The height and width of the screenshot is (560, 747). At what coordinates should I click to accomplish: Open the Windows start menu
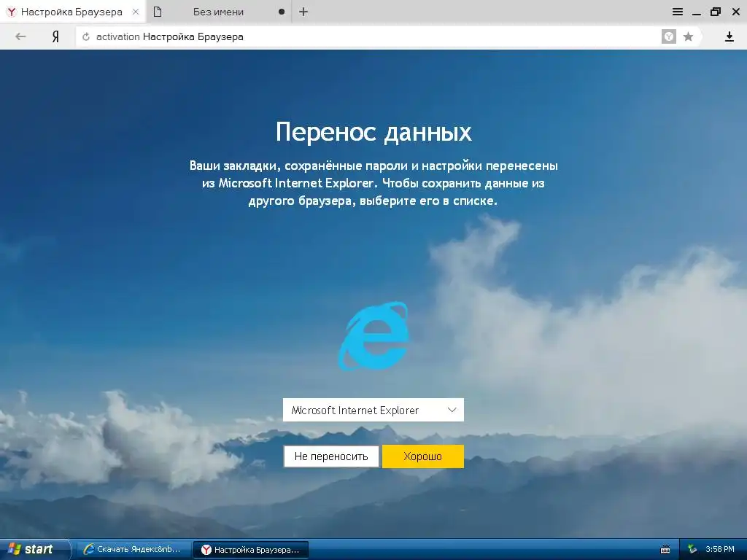[34, 549]
